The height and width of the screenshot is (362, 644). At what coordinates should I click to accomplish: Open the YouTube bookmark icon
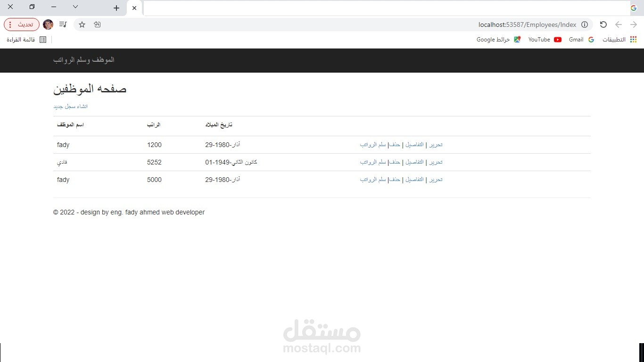tap(557, 40)
